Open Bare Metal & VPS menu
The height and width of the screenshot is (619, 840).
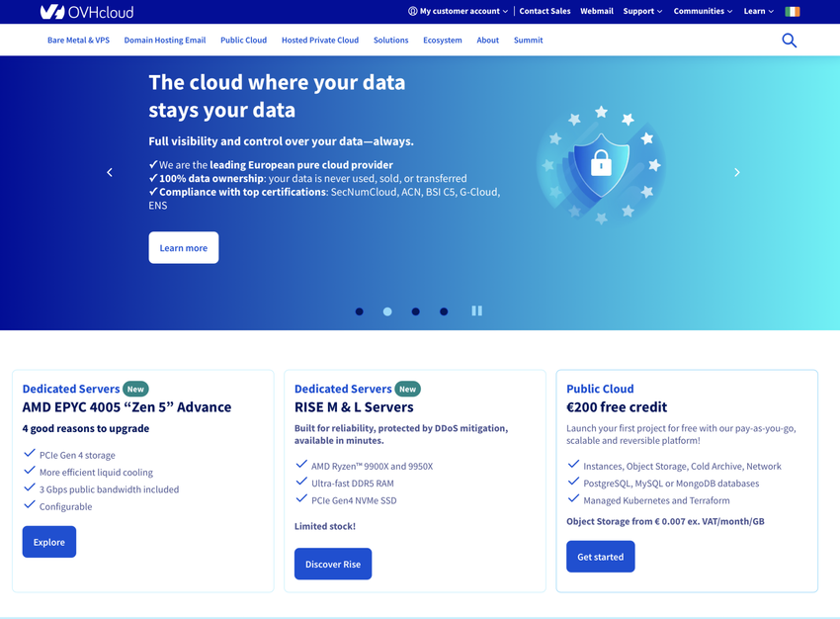[78, 41]
